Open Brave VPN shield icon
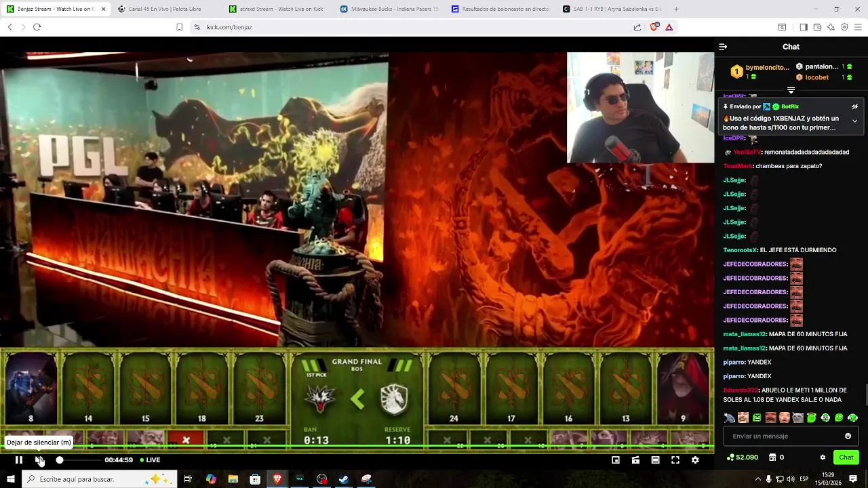This screenshot has width=868, height=488. click(844, 27)
